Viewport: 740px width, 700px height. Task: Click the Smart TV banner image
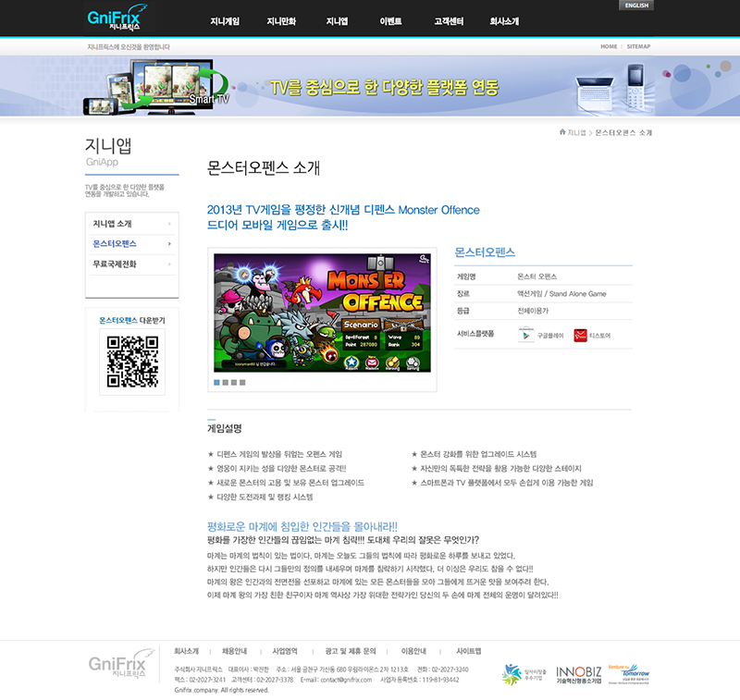[156, 87]
